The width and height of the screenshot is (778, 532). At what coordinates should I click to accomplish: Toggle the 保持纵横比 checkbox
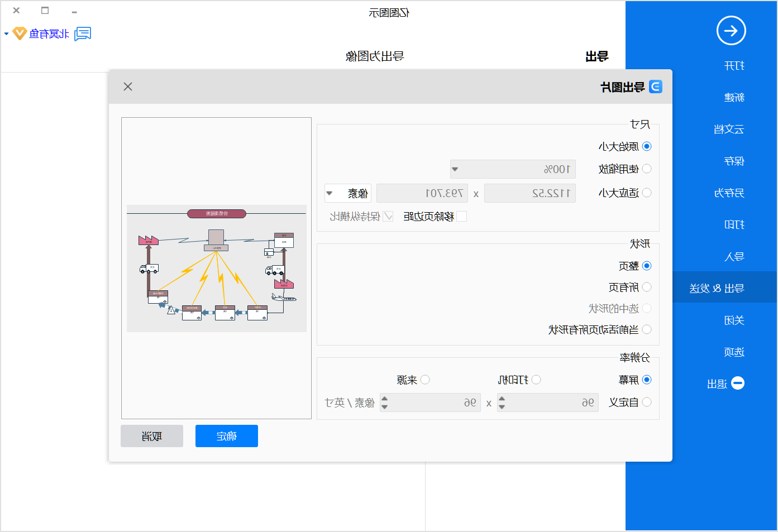(x=388, y=217)
